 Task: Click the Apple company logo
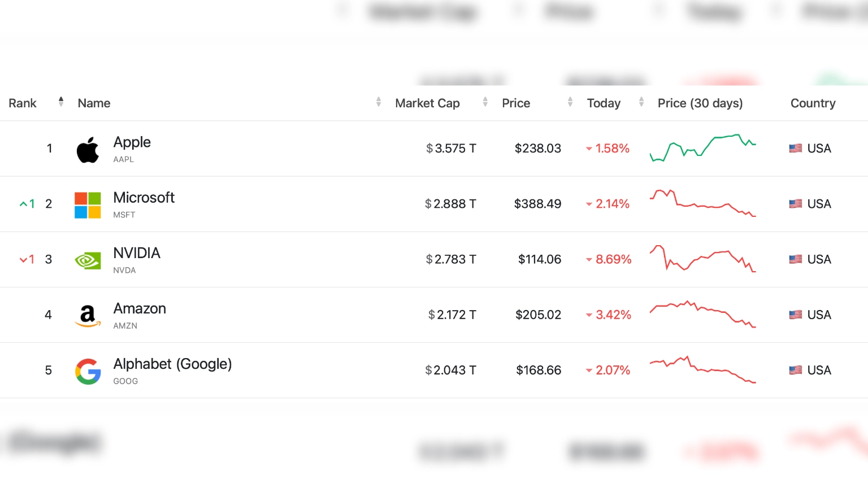click(x=88, y=150)
